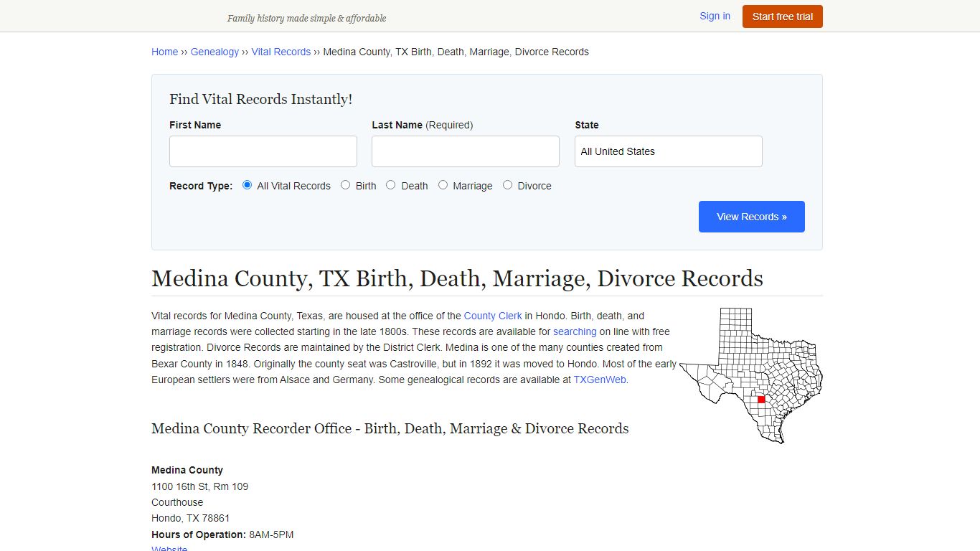Select Marriage record type

tap(443, 185)
